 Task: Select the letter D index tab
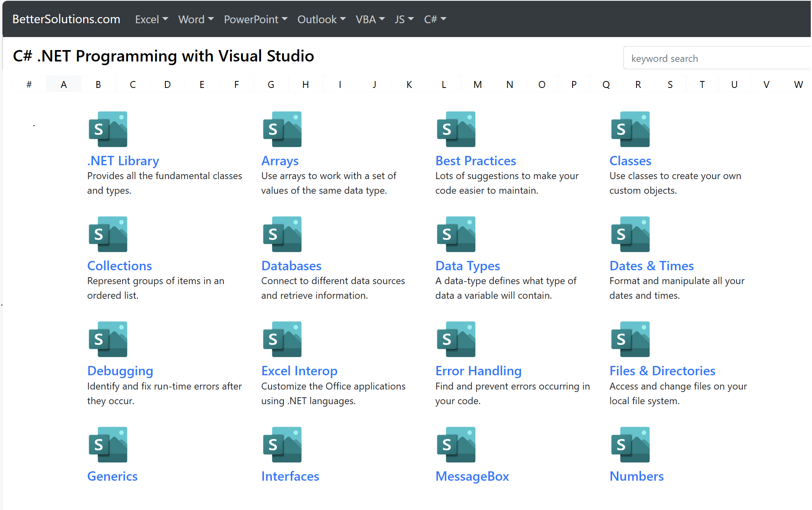point(167,84)
